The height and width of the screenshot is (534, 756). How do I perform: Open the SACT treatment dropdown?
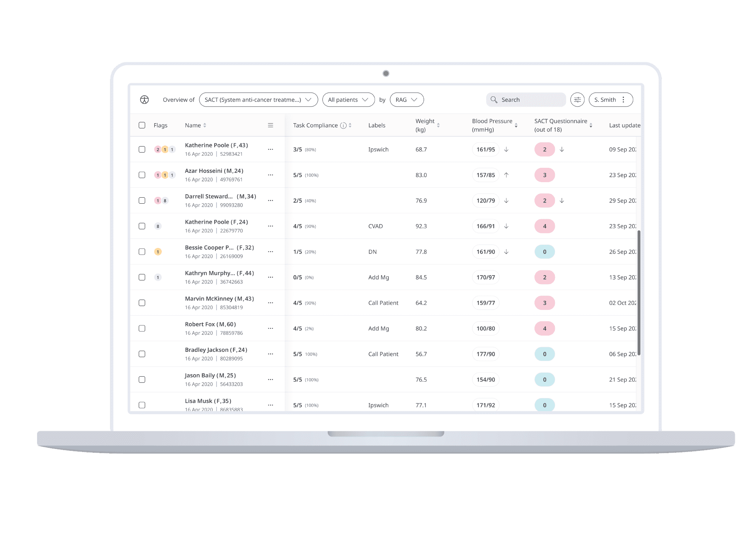pos(258,99)
